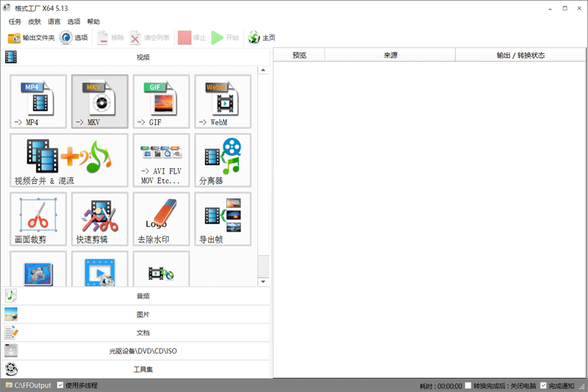Screen dimensions: 588x392
Task: Click the scroll down arrow in video panel
Action: tap(263, 282)
